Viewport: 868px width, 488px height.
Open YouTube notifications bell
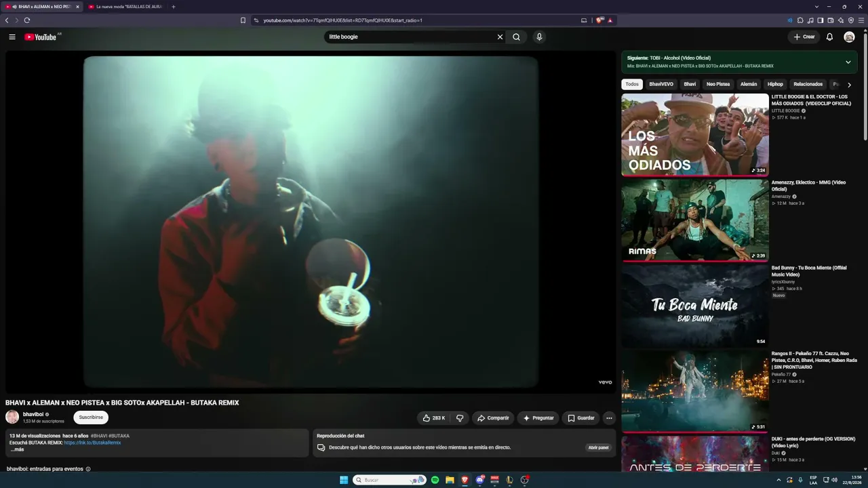point(829,37)
